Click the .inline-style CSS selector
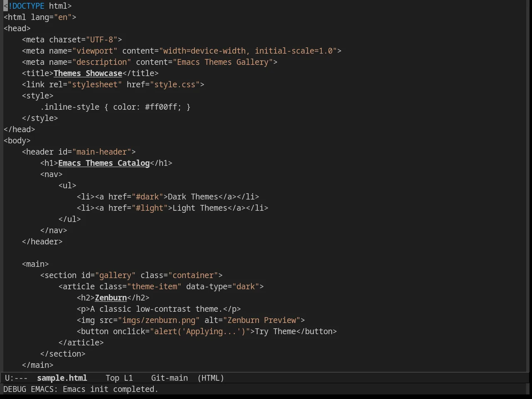532x399 pixels. tap(69, 107)
